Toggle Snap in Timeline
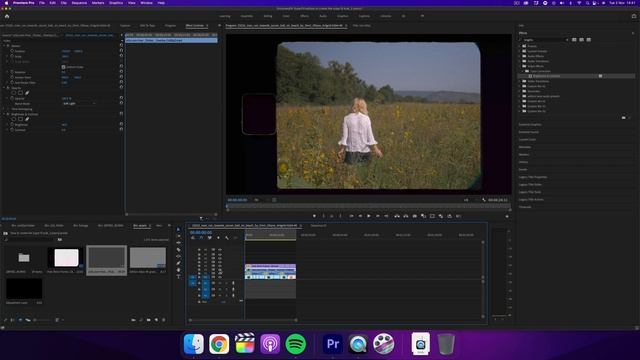Screen dimensions: 640x360 click(x=201, y=238)
